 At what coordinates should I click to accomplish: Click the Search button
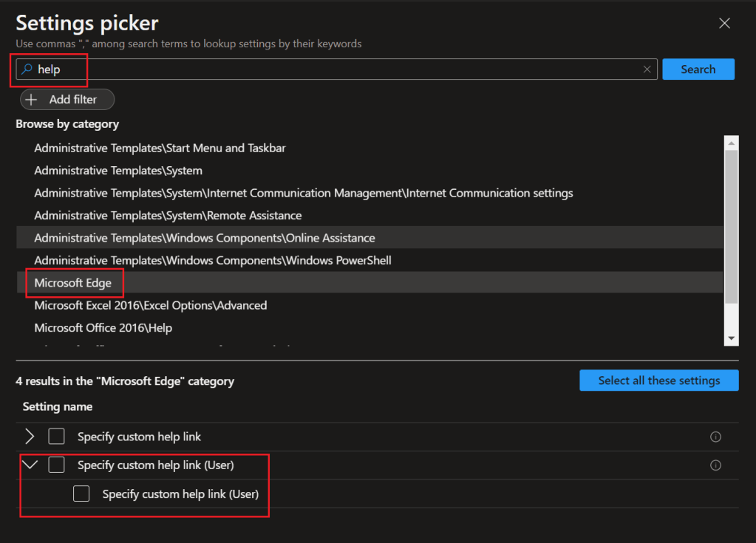click(x=698, y=69)
